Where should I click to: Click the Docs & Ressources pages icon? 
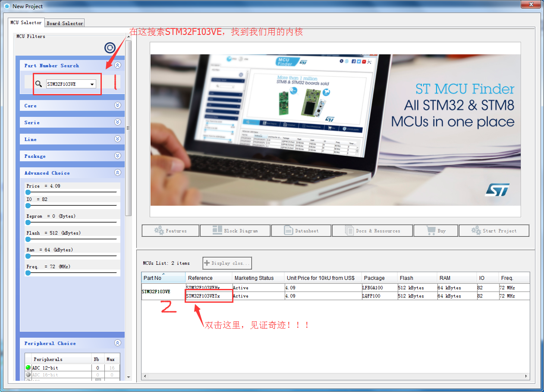(349, 231)
